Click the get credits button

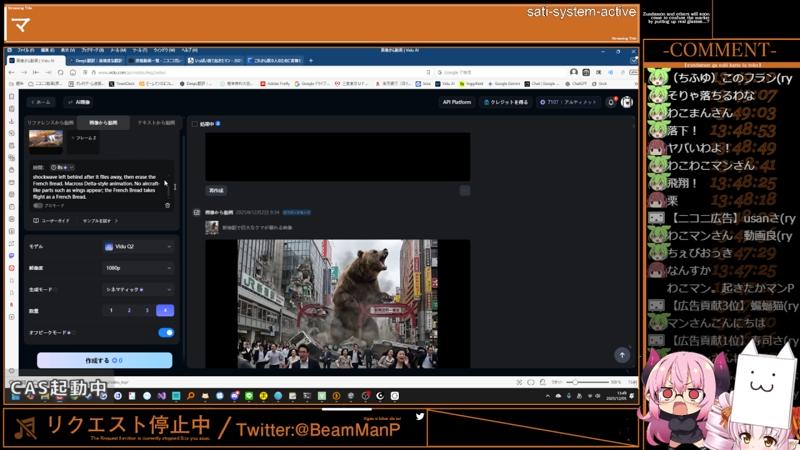[x=506, y=102]
